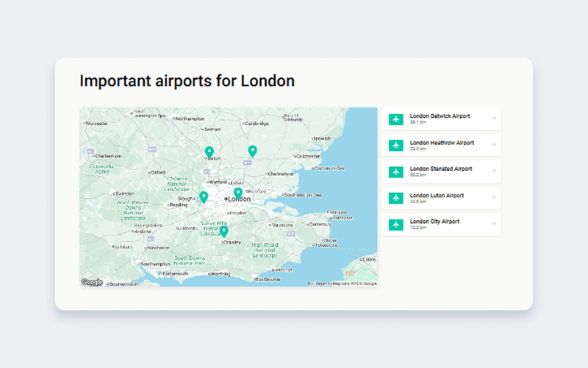
Task: Open London City Airport via its arrow
Action: (x=493, y=224)
